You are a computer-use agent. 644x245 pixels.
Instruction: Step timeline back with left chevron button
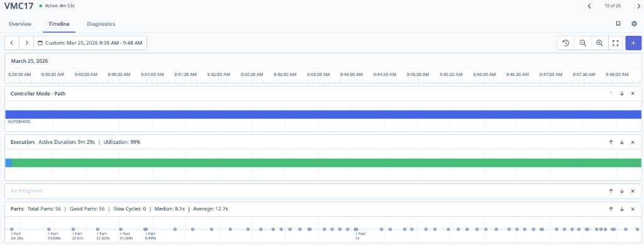click(12, 43)
